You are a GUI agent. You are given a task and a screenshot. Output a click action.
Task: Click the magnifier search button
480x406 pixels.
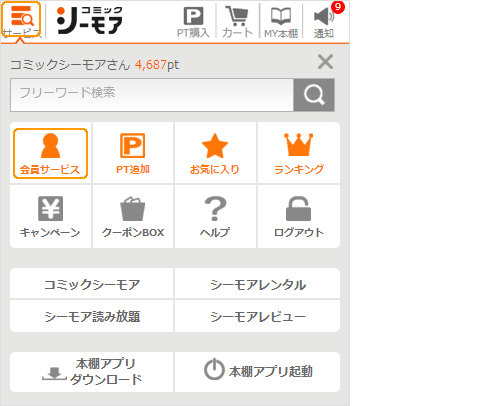pyautogui.click(x=314, y=95)
